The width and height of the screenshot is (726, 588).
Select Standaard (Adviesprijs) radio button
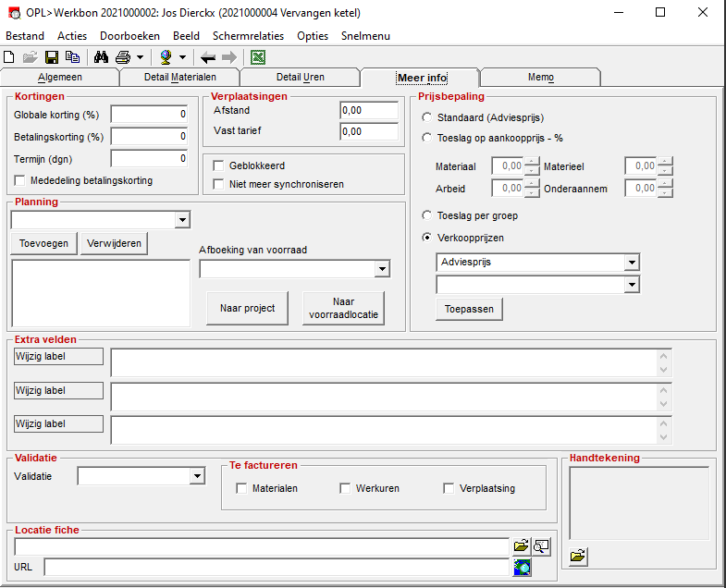coord(427,117)
